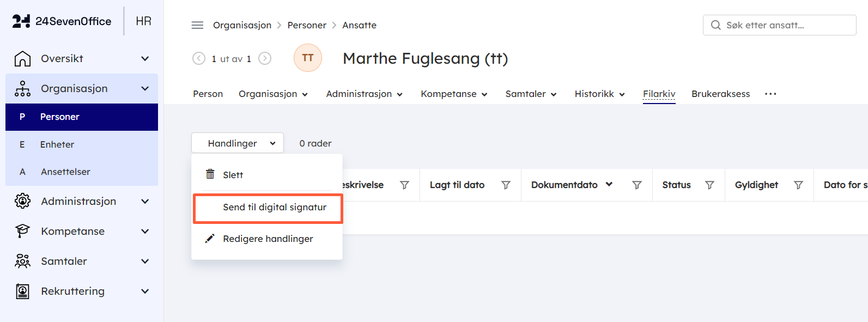Viewport: 868px width, 322px height.
Task: Click the Søk etter ansatt search field
Action: tap(780, 25)
